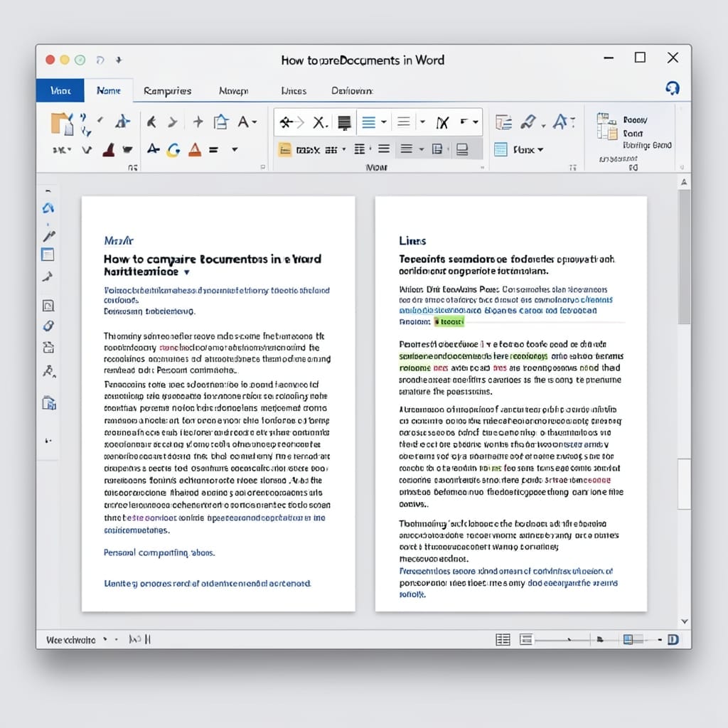Click the 'Personal comporting' link in left page

pos(159,552)
